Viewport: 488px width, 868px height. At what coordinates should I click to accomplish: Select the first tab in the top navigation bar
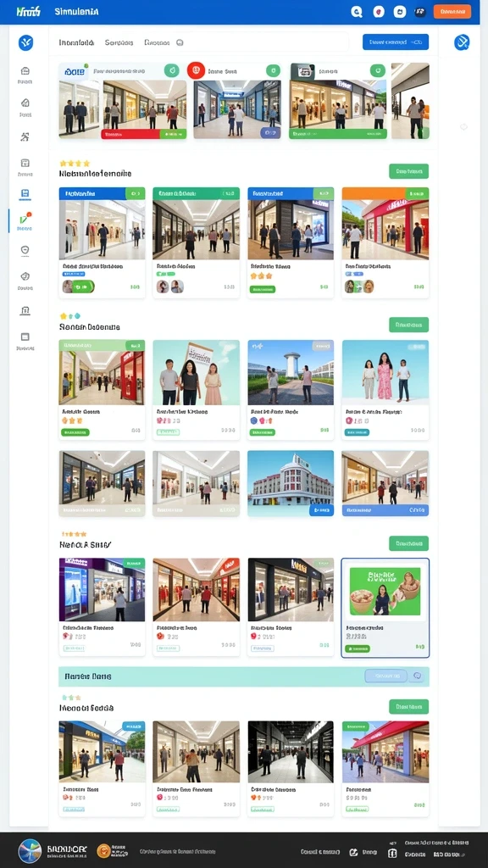[76, 42]
